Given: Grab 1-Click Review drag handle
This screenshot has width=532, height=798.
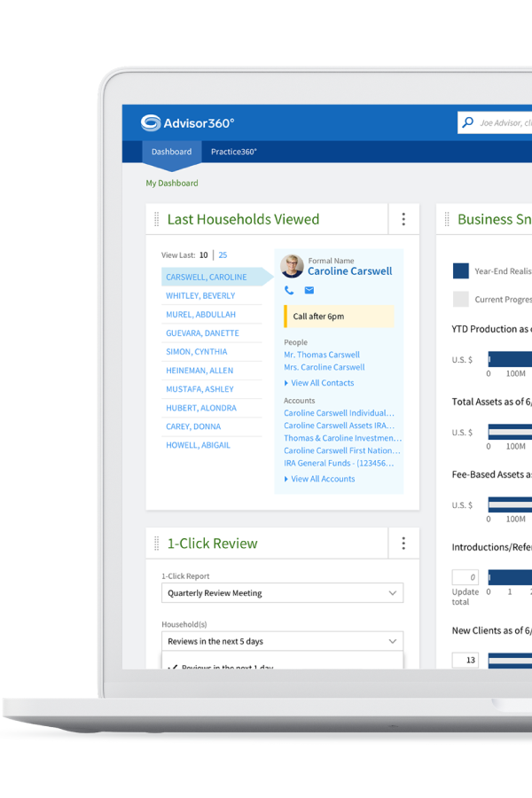Looking at the screenshot, I should [157, 544].
